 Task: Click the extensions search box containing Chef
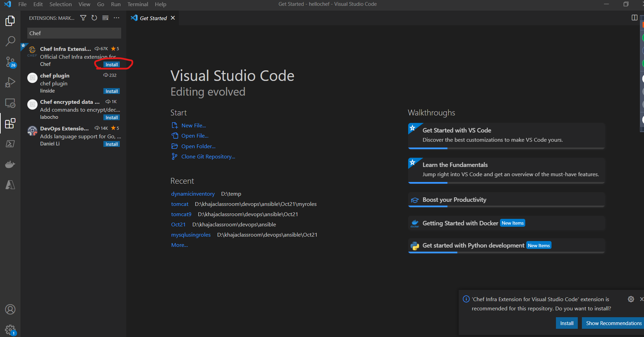74,33
